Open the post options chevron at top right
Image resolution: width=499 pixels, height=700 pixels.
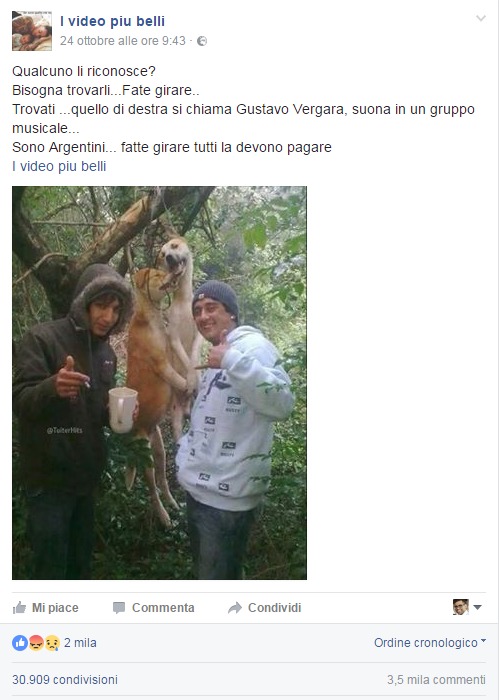click(x=481, y=18)
